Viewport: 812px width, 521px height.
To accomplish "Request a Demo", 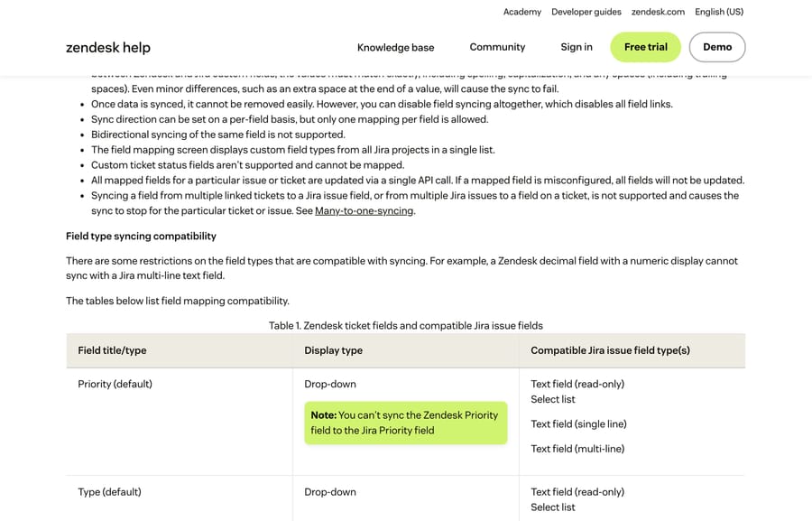I will point(717,47).
